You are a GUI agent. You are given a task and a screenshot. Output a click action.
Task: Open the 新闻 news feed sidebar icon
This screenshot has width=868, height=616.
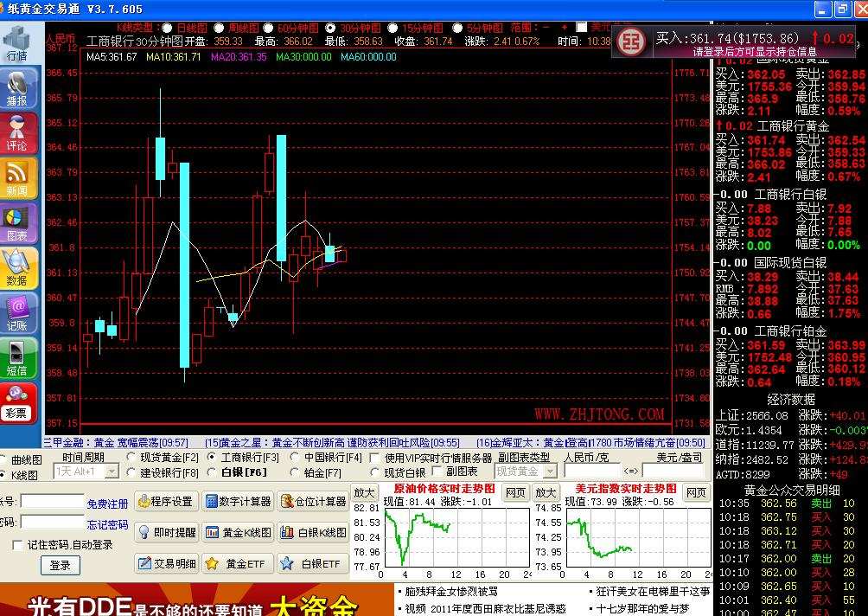(17, 178)
